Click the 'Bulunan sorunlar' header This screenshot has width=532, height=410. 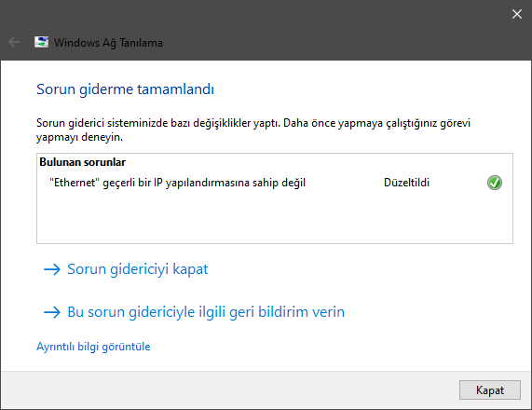(x=82, y=162)
